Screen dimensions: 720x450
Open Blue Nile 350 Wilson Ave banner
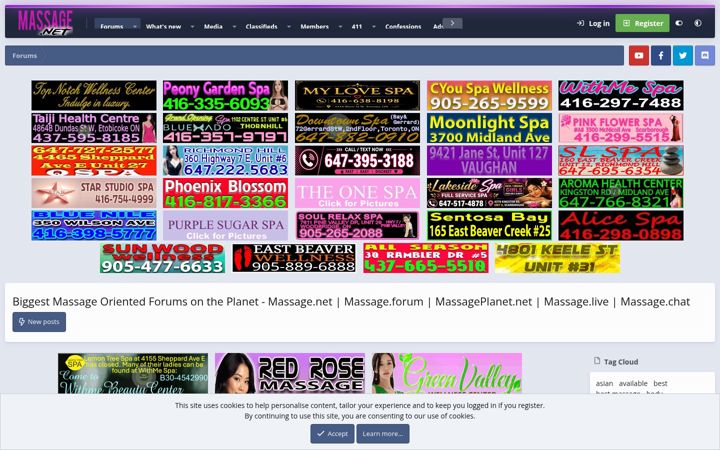(x=94, y=225)
